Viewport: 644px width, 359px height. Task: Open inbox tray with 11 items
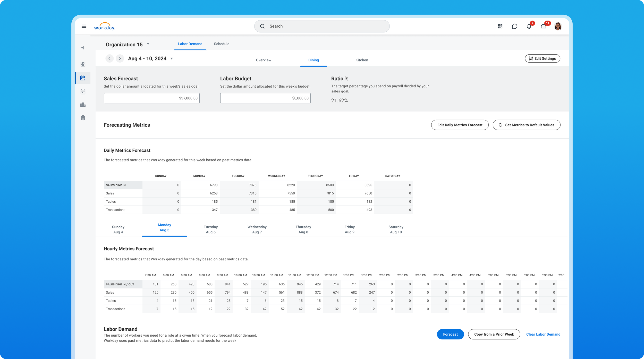(543, 26)
